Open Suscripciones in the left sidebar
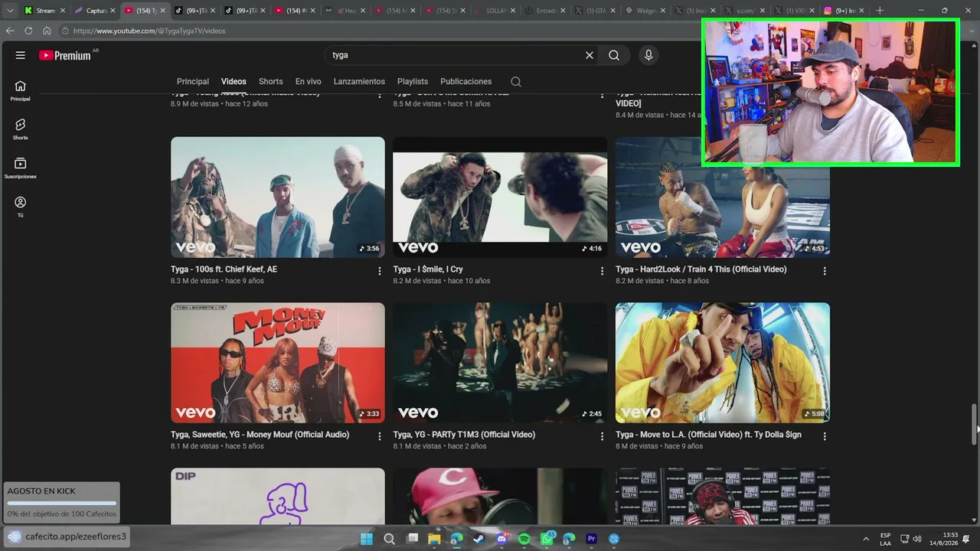980x551 pixels. (x=21, y=168)
